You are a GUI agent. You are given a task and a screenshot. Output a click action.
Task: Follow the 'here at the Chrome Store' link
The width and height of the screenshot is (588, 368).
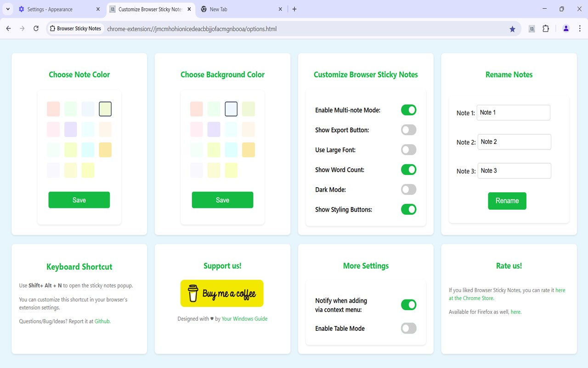coord(507,294)
